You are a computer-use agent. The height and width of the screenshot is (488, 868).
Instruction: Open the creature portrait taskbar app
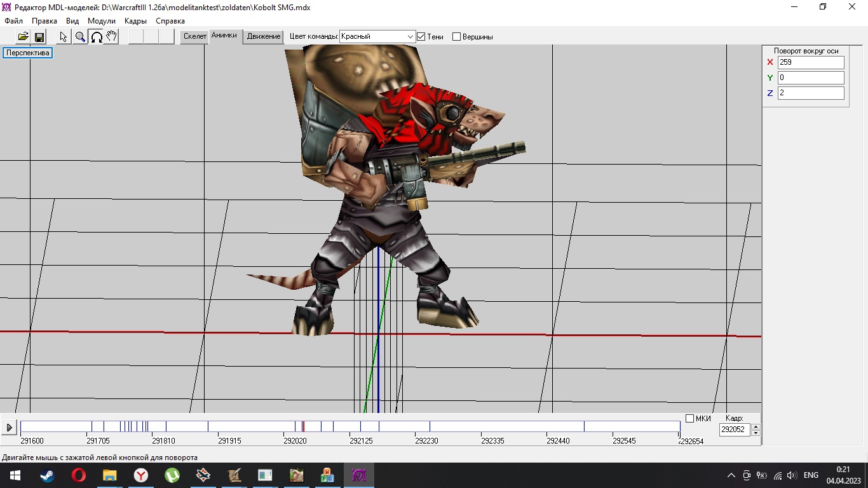tap(296, 475)
